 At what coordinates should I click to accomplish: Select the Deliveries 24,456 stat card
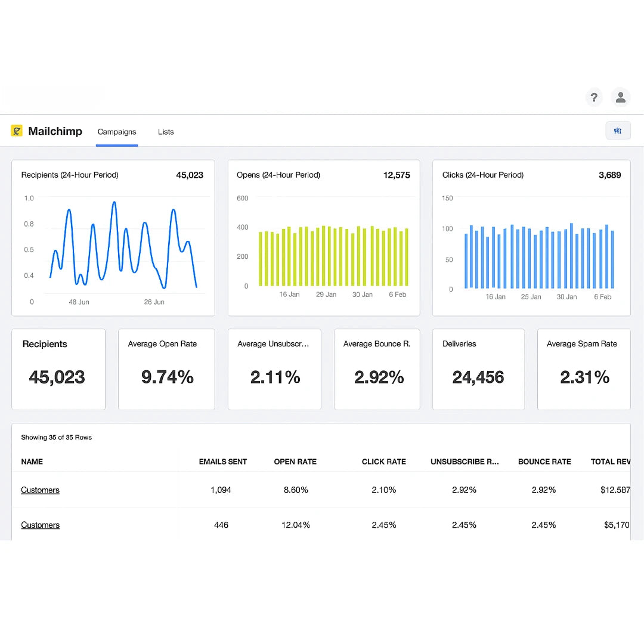[478, 369]
